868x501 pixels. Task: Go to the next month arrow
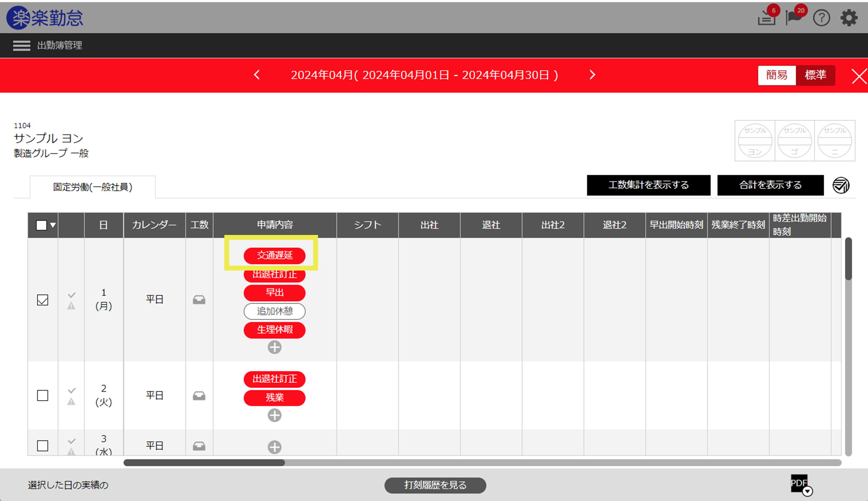coord(592,75)
